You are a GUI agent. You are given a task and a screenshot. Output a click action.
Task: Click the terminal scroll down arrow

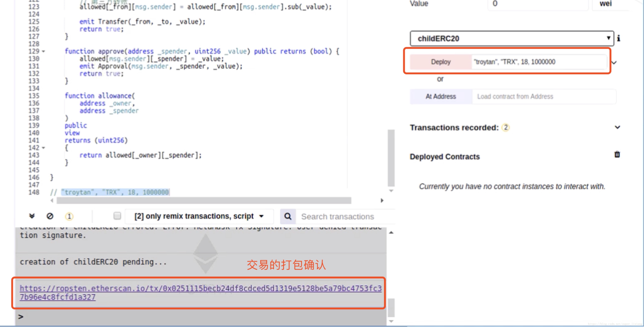click(x=391, y=321)
